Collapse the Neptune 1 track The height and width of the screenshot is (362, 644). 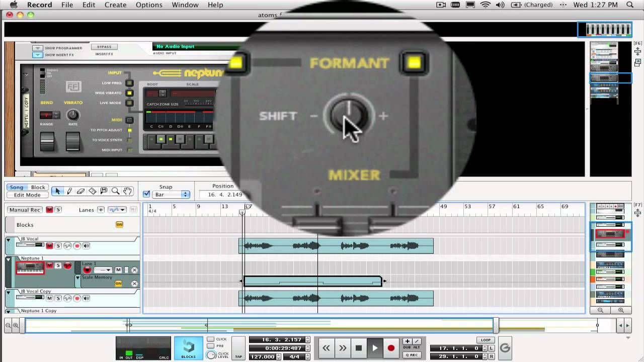coord(9,259)
